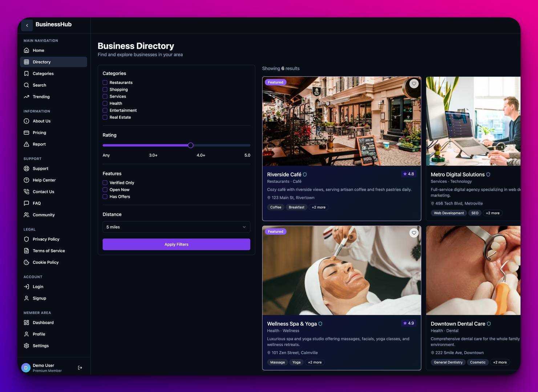
Task: Enable the Open Now checkbox
Action: pos(105,189)
